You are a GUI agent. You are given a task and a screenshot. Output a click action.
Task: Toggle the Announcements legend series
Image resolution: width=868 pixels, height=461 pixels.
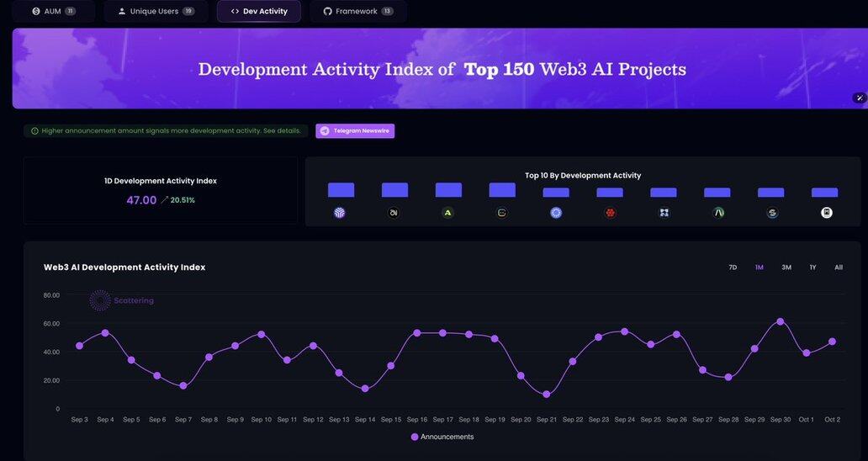(x=442, y=437)
